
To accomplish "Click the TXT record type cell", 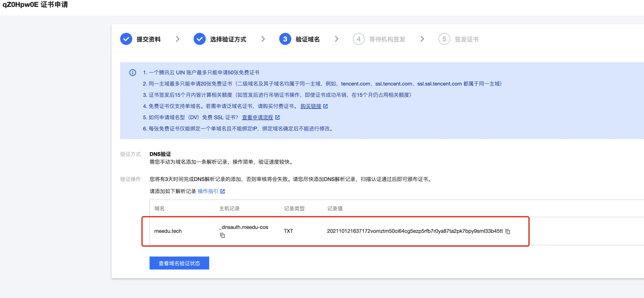I will 288,231.
